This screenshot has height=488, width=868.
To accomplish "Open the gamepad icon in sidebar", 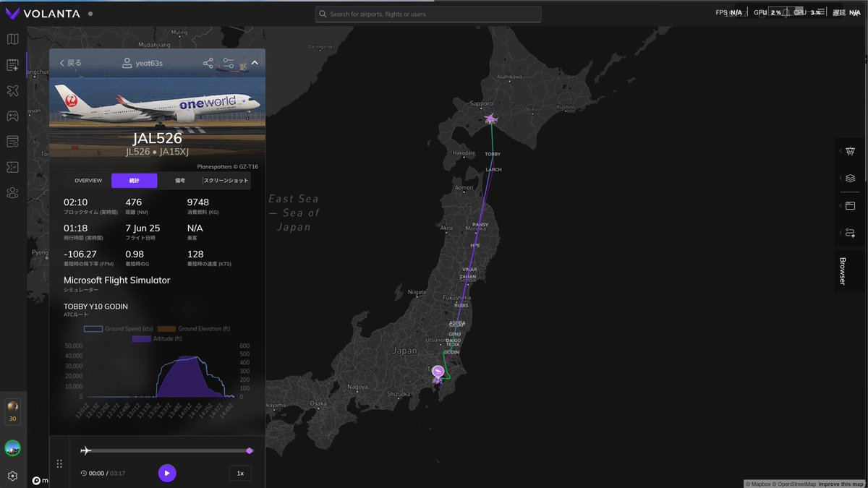I will coord(12,116).
